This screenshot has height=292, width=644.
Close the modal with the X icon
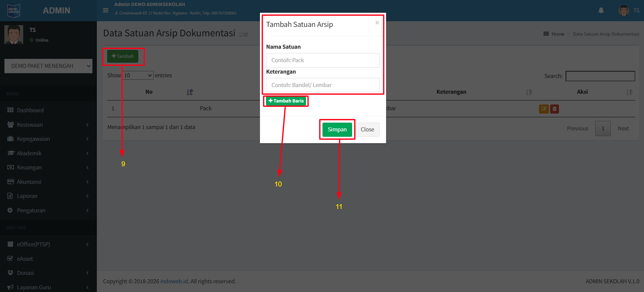pyautogui.click(x=377, y=23)
